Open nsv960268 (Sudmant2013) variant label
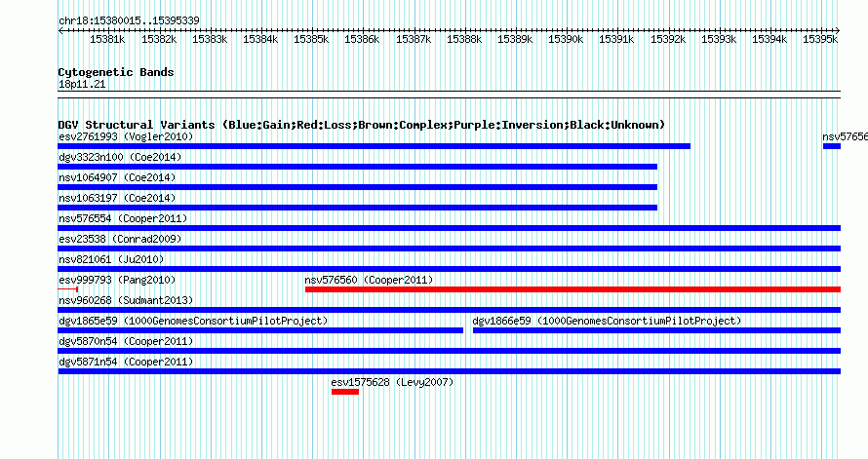868x459 pixels. [126, 300]
